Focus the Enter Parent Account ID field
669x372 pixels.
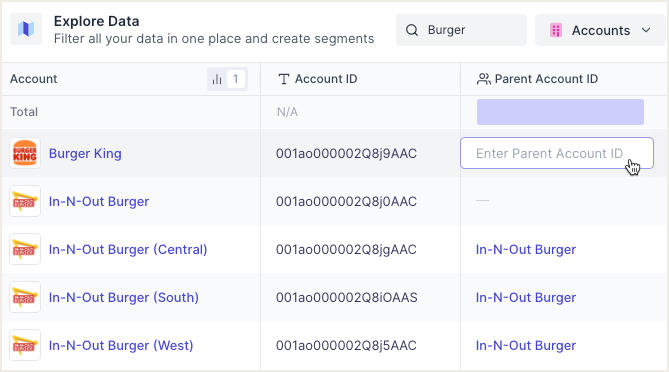[557, 153]
